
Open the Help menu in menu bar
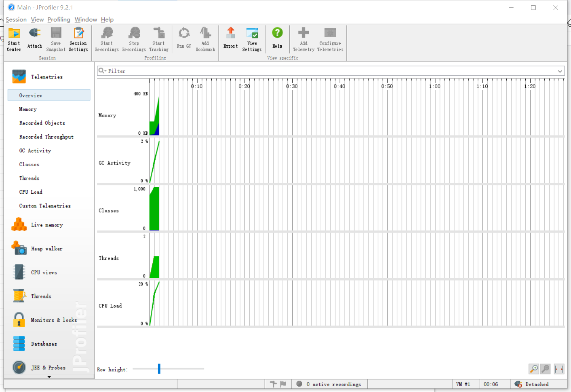107,19
